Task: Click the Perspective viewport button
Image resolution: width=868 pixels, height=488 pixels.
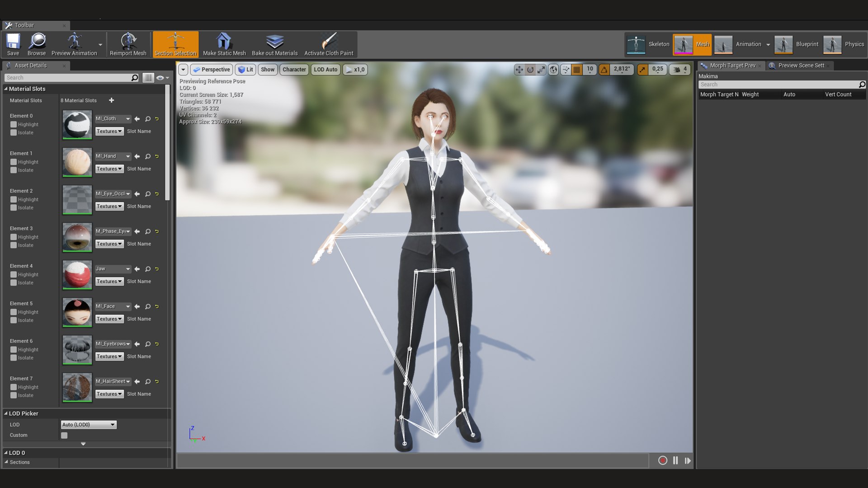Action: pos(211,70)
